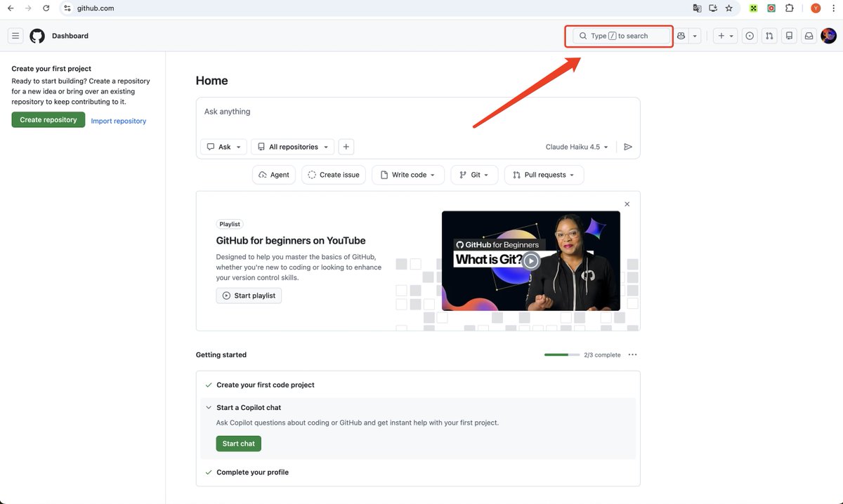Screen dimensions: 843x504
Task: Open the user profile avatar menu
Action: 828,36
